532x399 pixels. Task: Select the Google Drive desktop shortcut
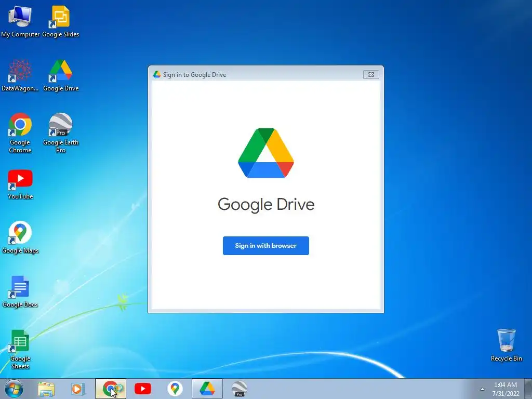(61, 76)
